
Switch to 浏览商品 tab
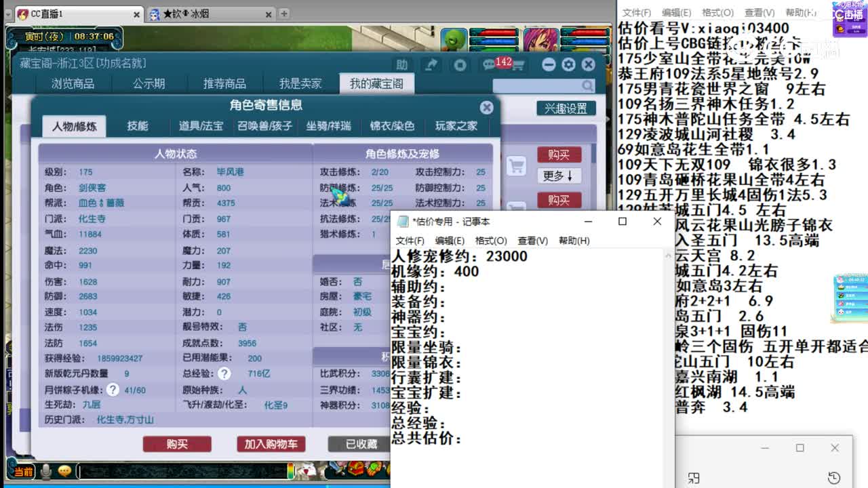(x=73, y=84)
